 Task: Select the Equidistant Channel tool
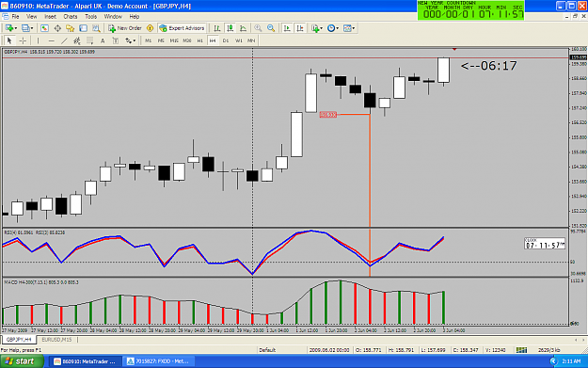[77, 40]
